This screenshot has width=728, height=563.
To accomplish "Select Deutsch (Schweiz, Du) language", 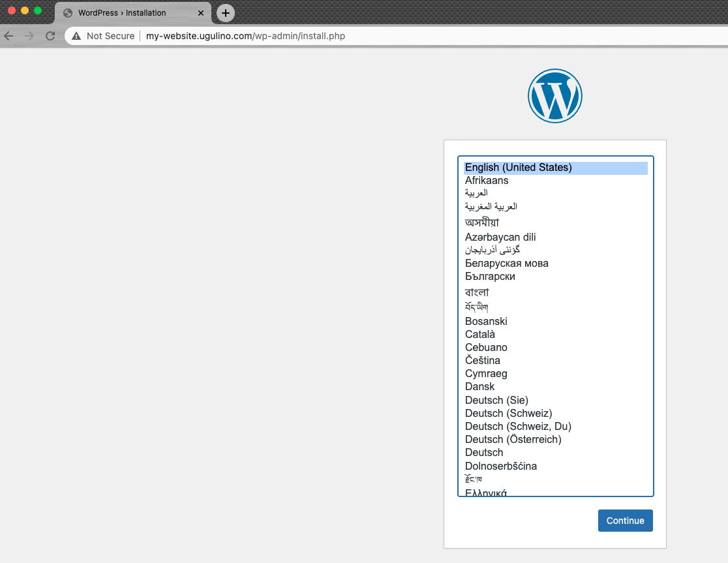I will click(556, 426).
